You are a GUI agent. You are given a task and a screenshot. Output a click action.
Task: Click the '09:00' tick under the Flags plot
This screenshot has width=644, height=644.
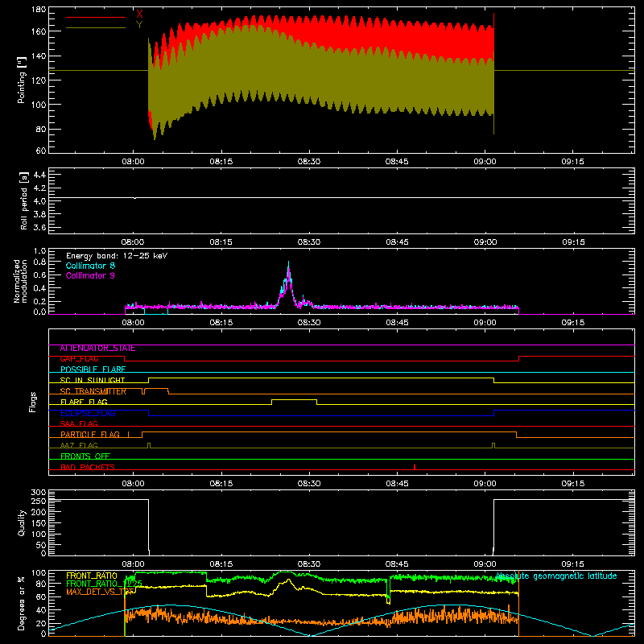click(x=485, y=484)
